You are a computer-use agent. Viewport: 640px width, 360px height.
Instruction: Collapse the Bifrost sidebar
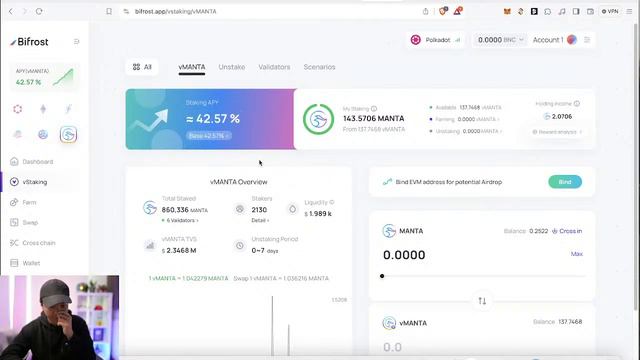[x=76, y=42]
